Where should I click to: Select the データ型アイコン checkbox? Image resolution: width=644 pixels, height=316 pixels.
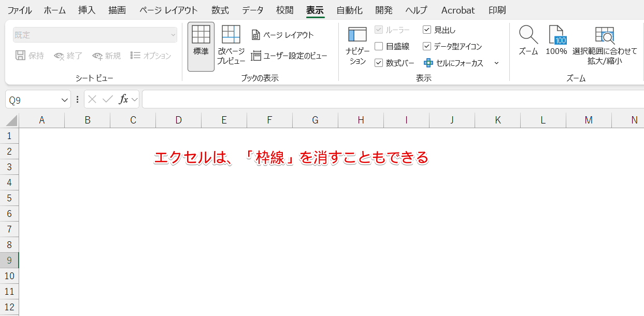pyautogui.click(x=427, y=46)
